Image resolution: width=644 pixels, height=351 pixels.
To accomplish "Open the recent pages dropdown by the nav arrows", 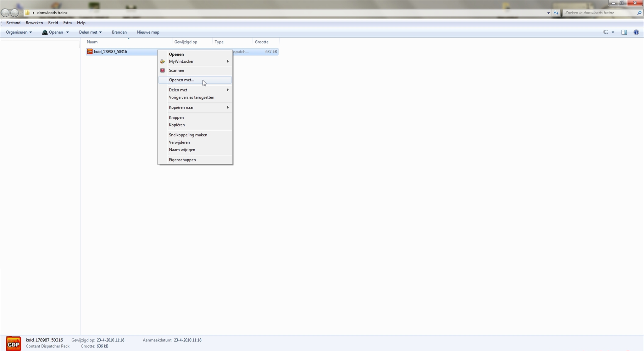I will (x=21, y=13).
